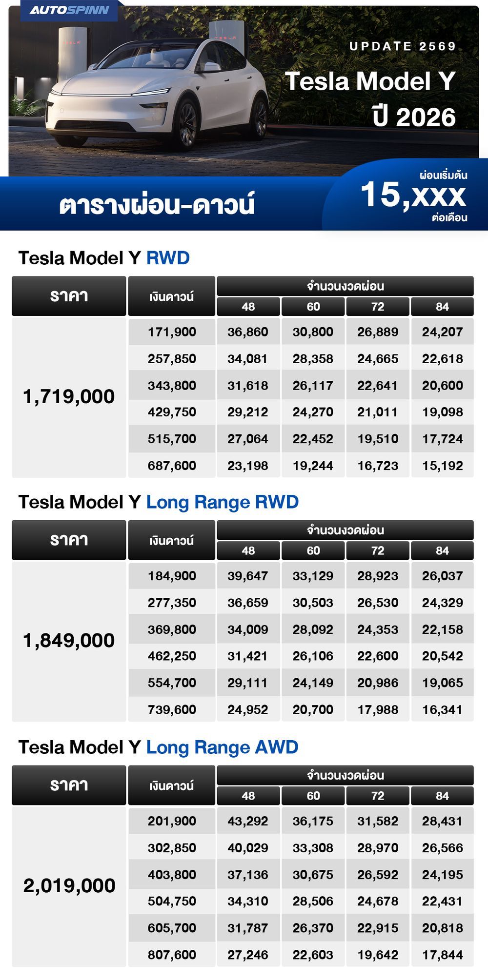This screenshot has width=488, height=980.
Task: Select the ตารางผ่อน-ดาวน์ banner heading
Action: tap(157, 205)
